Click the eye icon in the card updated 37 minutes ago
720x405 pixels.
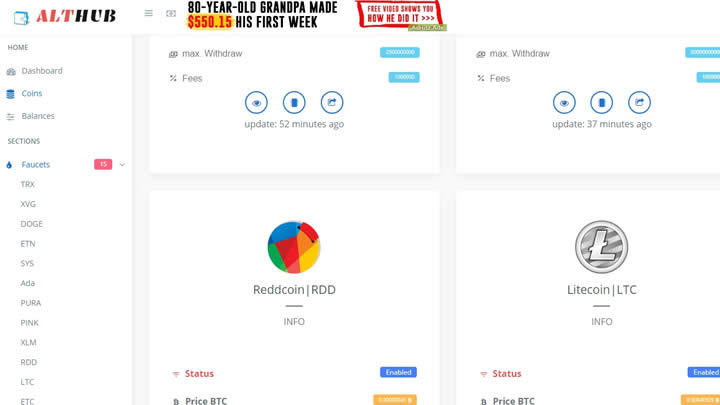pyautogui.click(x=564, y=102)
